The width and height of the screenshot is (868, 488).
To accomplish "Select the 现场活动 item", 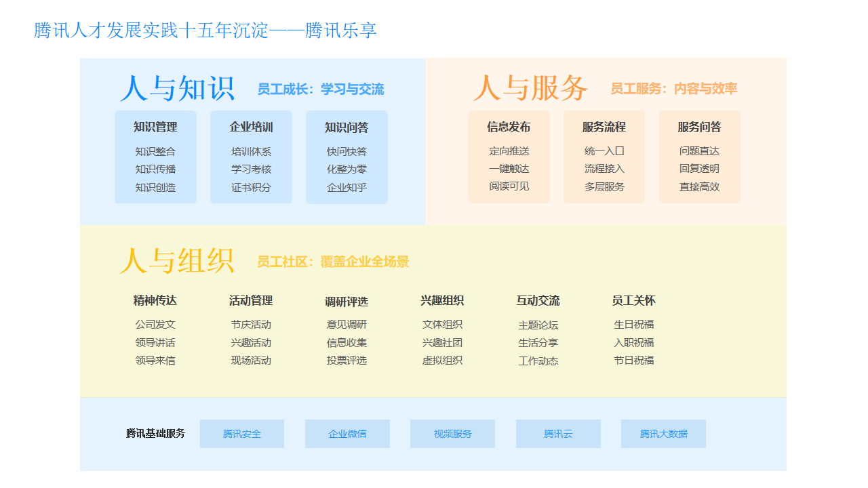I will pos(251,360).
